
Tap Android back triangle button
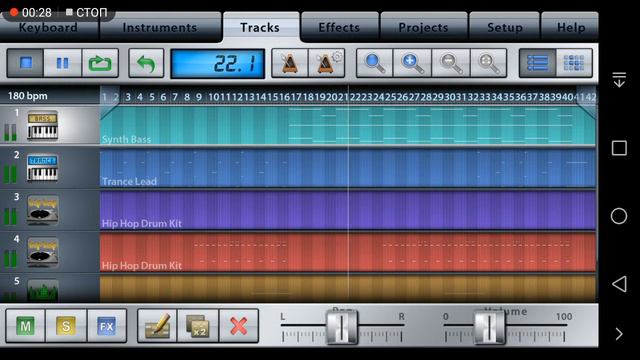619,284
